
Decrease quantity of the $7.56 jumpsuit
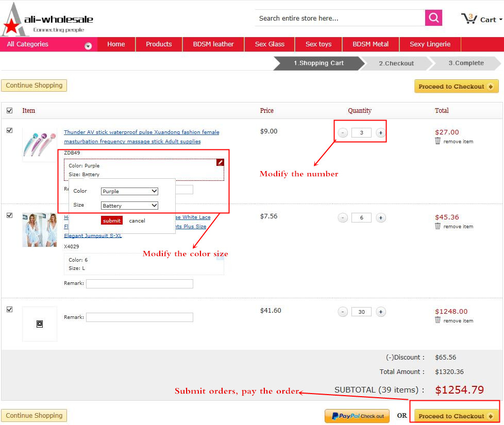coord(343,218)
